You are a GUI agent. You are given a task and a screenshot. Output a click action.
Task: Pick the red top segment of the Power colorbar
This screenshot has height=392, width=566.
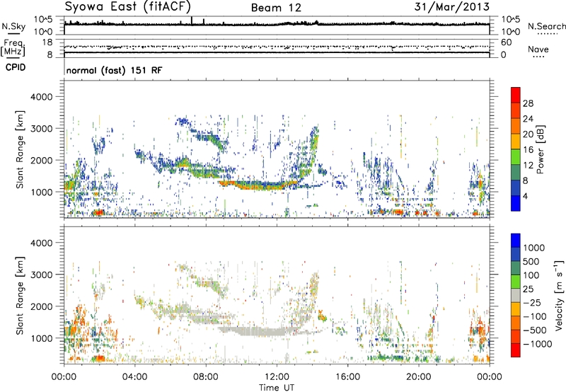516,95
